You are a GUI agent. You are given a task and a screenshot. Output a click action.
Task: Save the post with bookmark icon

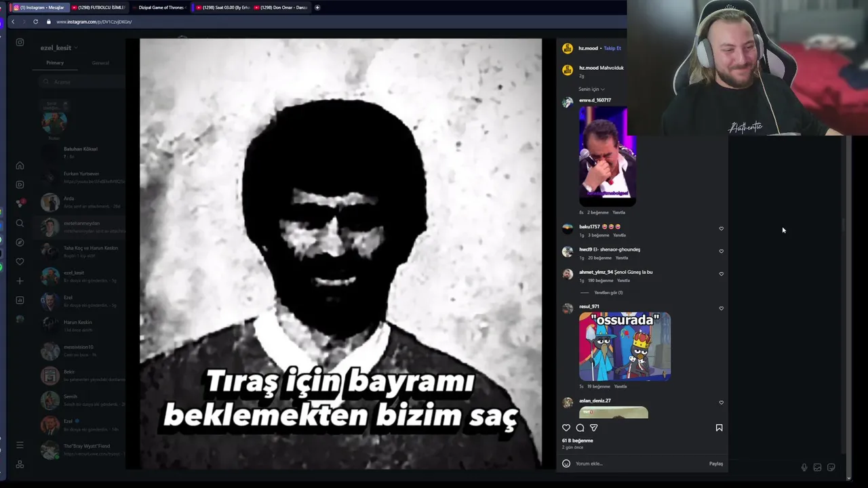click(x=719, y=428)
